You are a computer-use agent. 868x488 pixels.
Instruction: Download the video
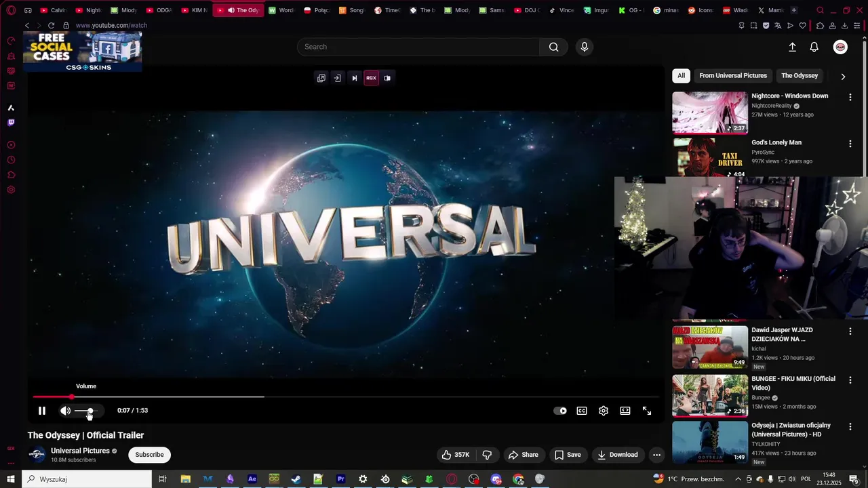618,455
